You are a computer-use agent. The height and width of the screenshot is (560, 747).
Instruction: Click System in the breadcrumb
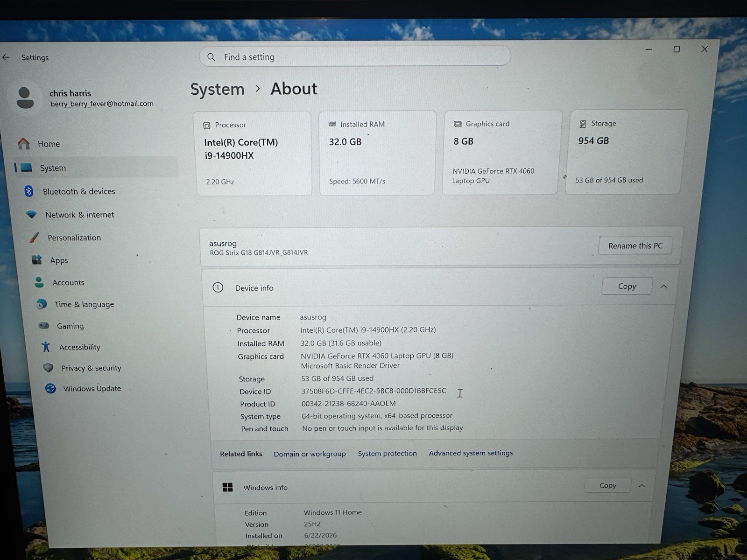218,89
